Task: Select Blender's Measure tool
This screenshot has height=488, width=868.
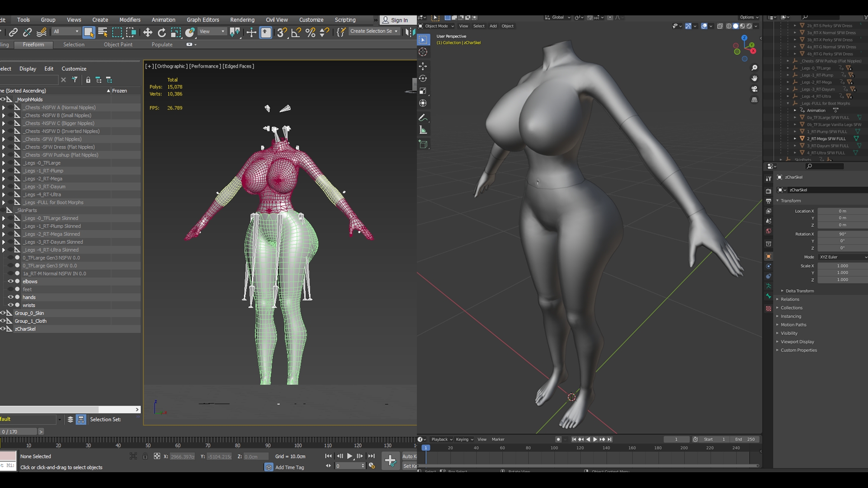Action: (x=423, y=130)
